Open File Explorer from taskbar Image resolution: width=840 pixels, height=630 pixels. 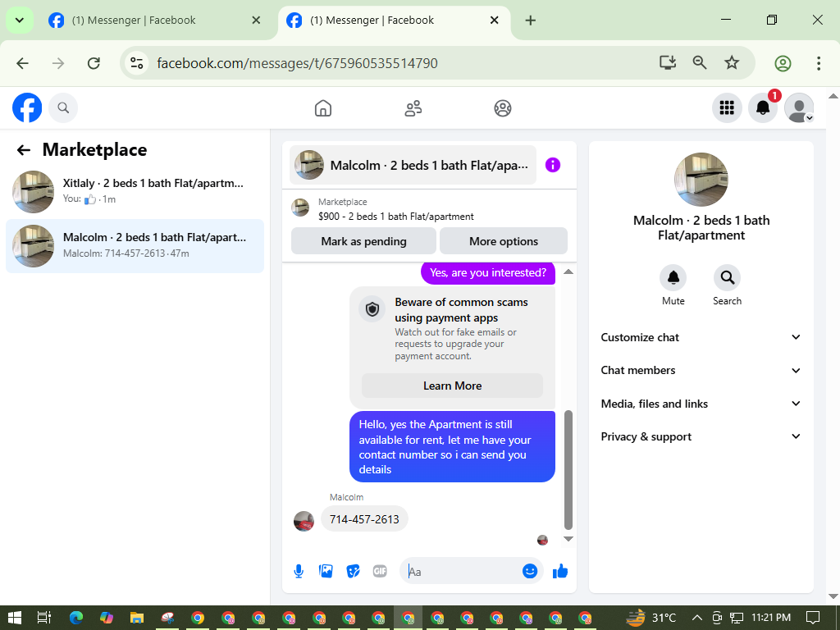pyautogui.click(x=137, y=618)
